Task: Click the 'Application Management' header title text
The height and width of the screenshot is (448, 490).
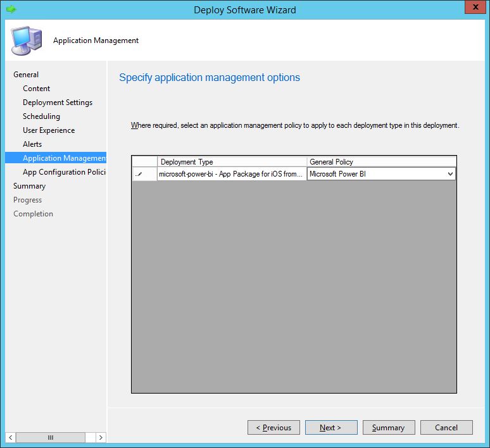Action: (96, 40)
